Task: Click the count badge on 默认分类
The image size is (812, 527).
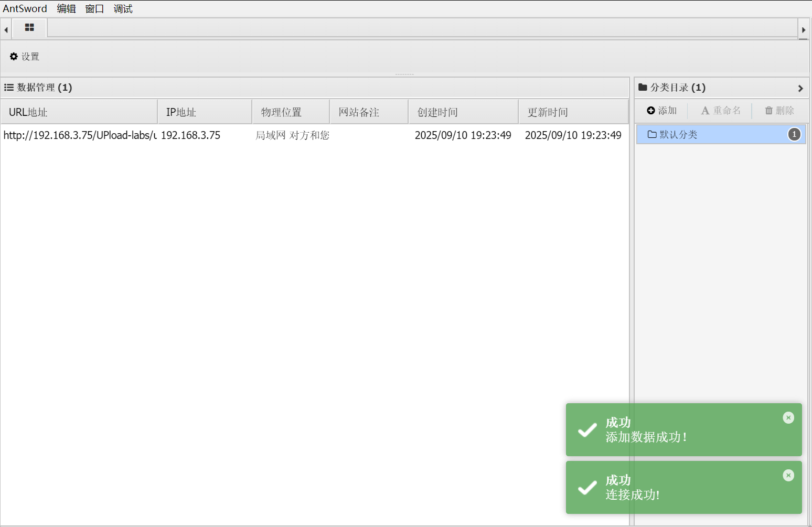Action: click(794, 134)
